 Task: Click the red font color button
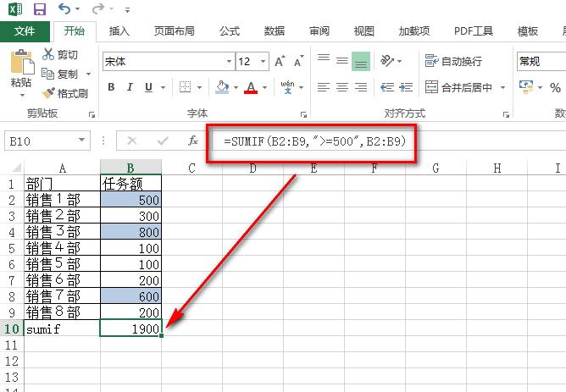(251, 87)
